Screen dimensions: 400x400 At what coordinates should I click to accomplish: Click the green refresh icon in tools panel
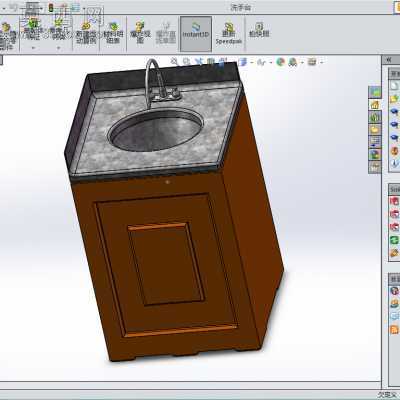395,240
